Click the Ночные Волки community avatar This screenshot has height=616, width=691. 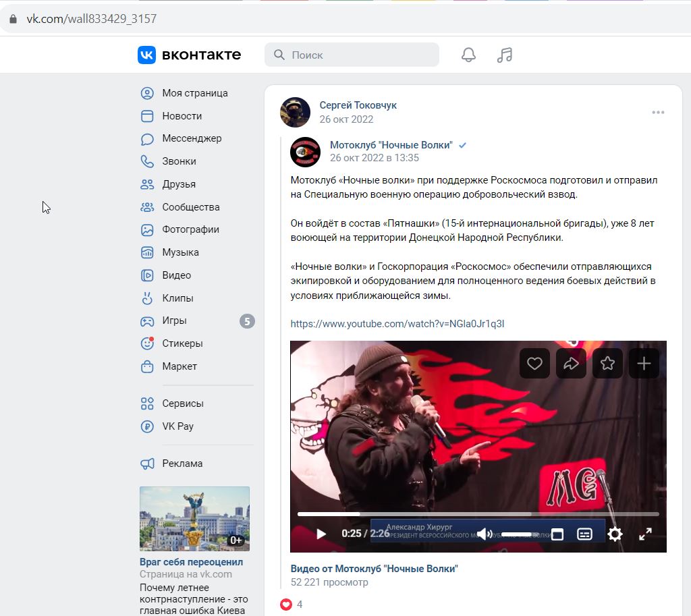306,152
